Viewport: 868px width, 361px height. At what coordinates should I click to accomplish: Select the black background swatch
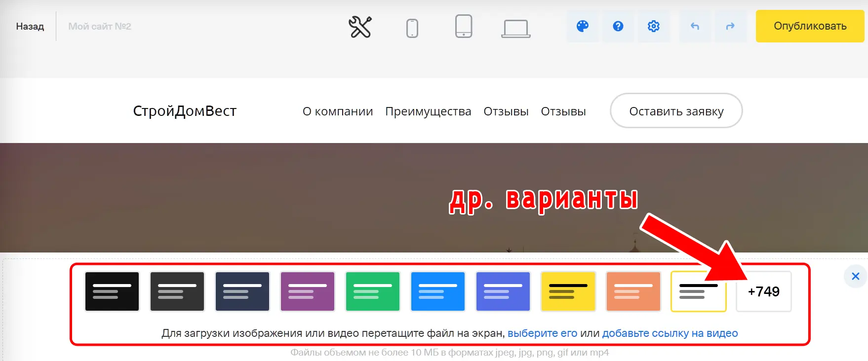click(112, 291)
